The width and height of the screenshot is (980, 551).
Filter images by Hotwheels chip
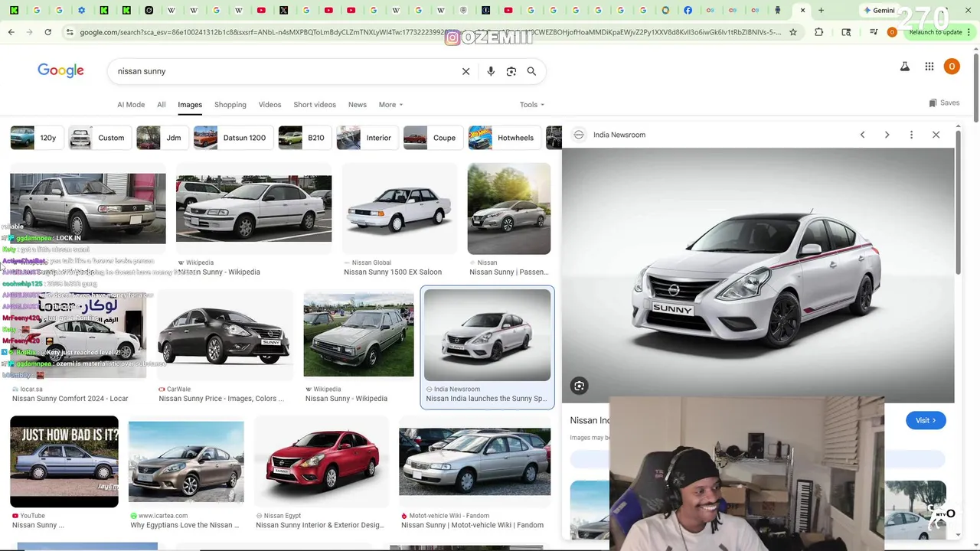pos(503,138)
